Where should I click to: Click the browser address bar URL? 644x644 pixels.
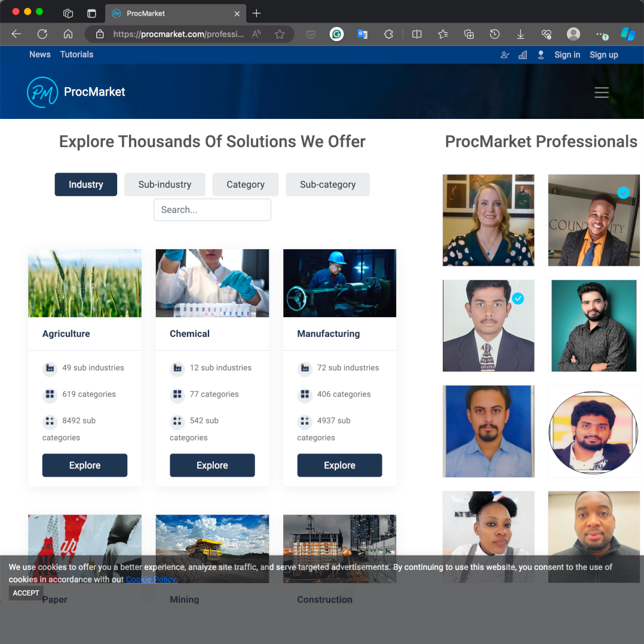point(178,34)
